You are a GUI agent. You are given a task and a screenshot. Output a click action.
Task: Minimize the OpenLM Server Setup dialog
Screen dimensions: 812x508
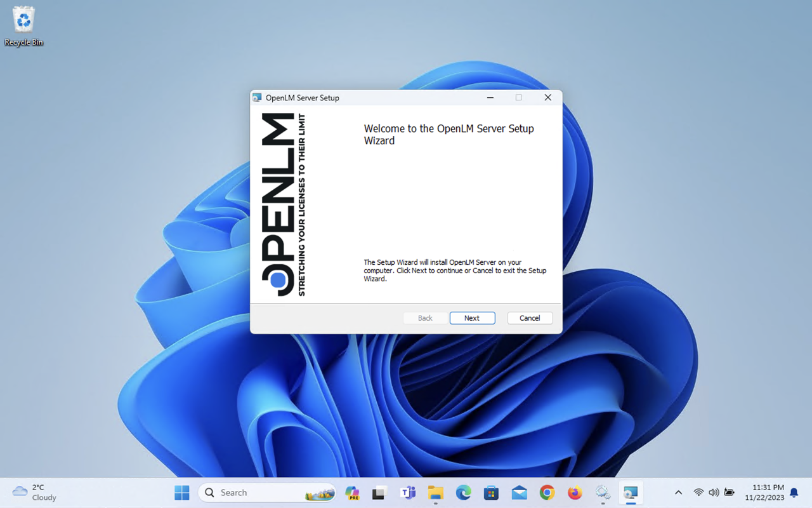490,98
